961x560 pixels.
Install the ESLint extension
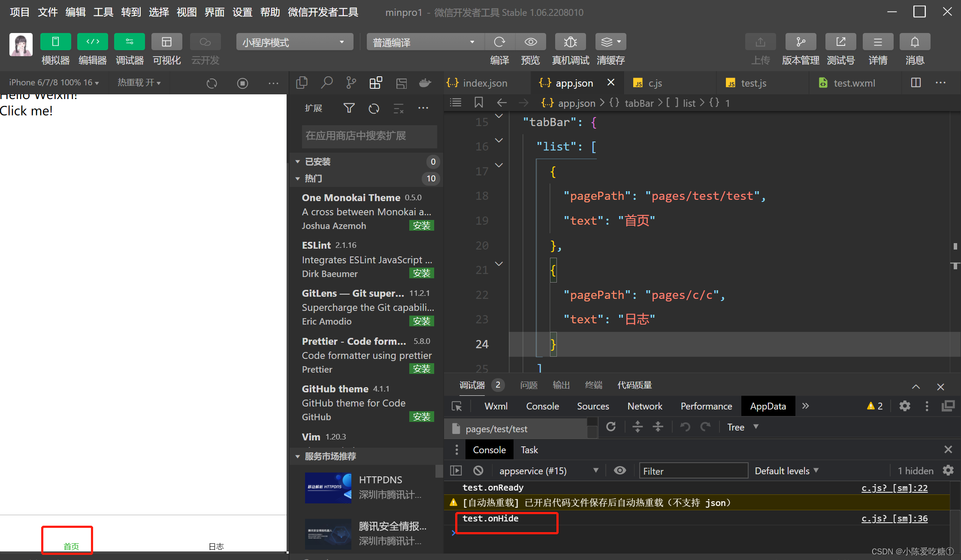coord(421,274)
